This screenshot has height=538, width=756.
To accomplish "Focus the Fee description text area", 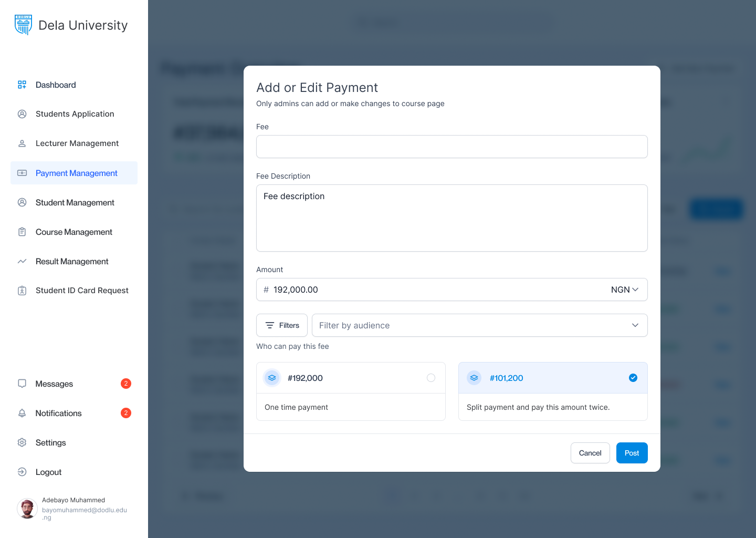I will click(x=451, y=218).
